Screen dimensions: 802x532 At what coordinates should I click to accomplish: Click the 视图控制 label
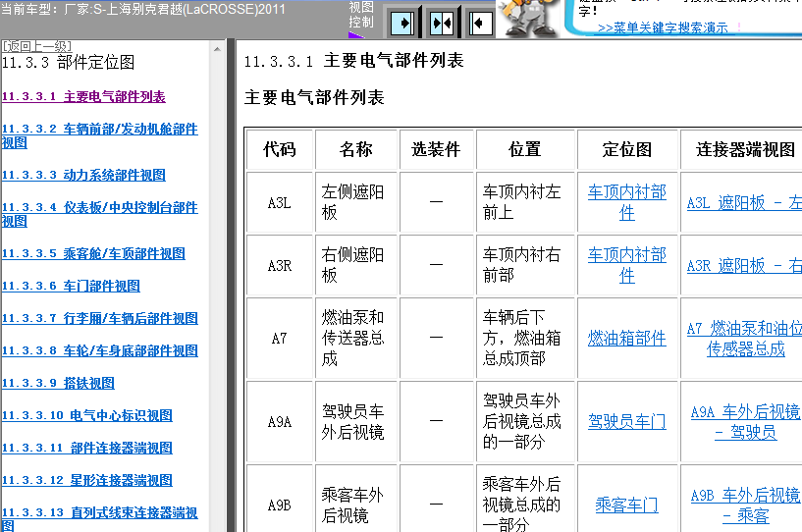tap(361, 15)
